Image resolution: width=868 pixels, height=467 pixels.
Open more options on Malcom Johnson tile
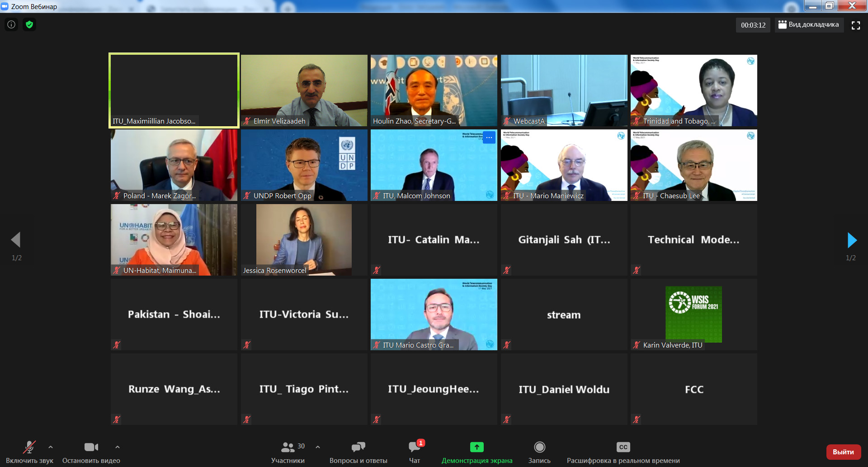point(489,138)
